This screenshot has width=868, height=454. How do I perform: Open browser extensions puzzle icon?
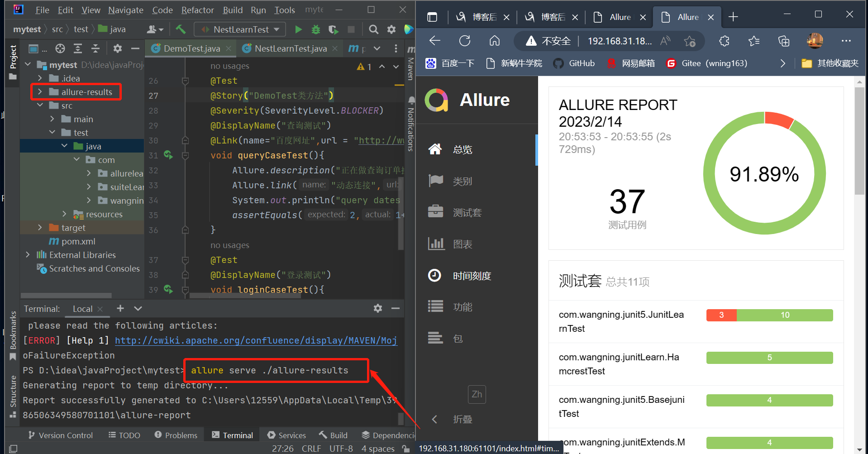click(x=724, y=41)
